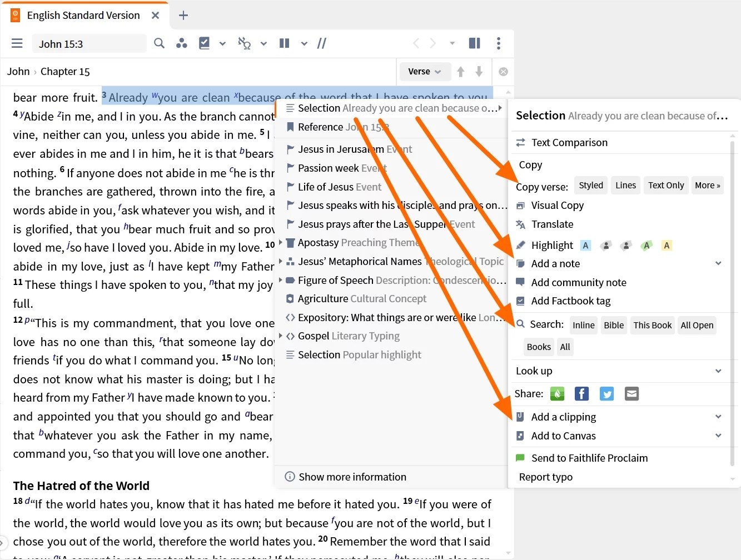Search Inline for selection
The image size is (741, 560).
(584, 326)
